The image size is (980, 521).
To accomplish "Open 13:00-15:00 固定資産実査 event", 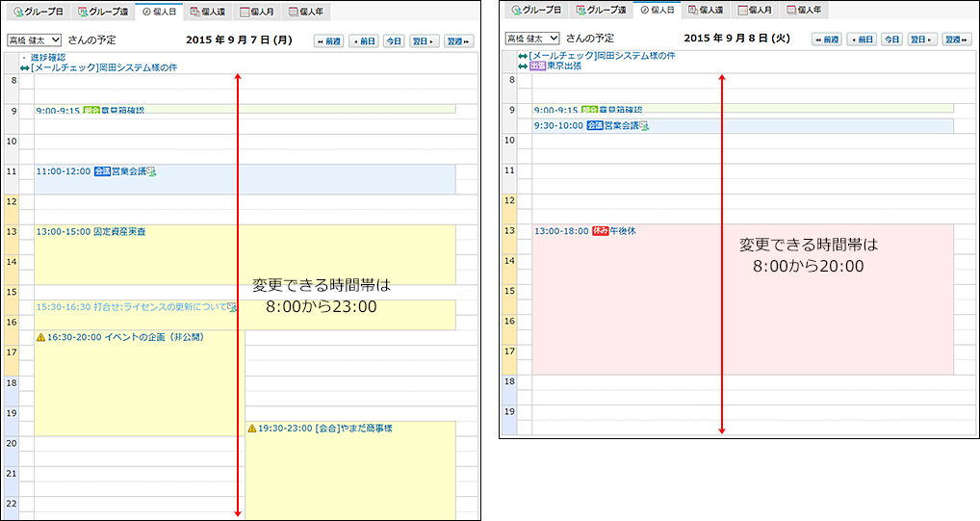I will click(245, 255).
